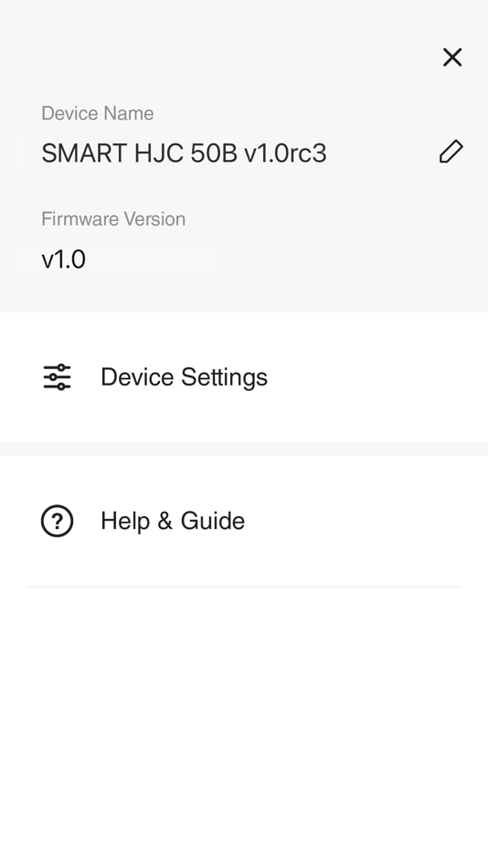Tap the pencil edit icon beside device name

(x=451, y=152)
